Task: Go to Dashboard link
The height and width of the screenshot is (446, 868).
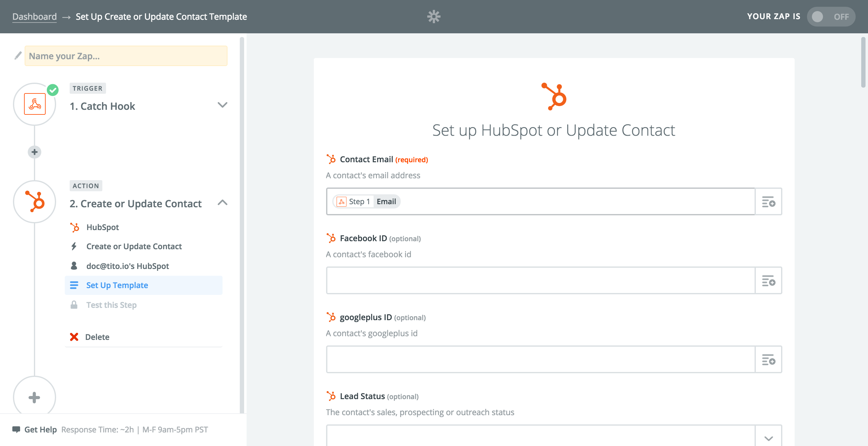Action: [35, 17]
